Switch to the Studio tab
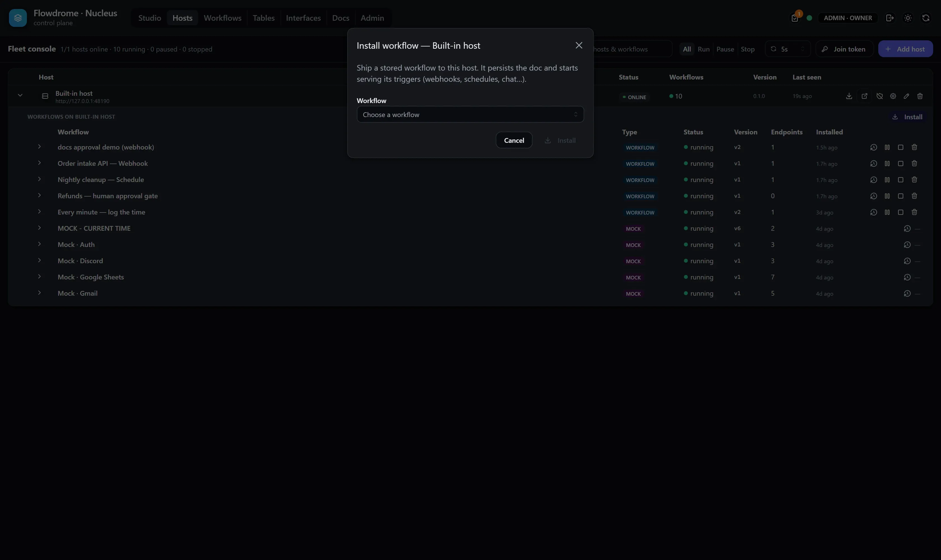Image resolution: width=941 pixels, height=560 pixels. point(150,18)
